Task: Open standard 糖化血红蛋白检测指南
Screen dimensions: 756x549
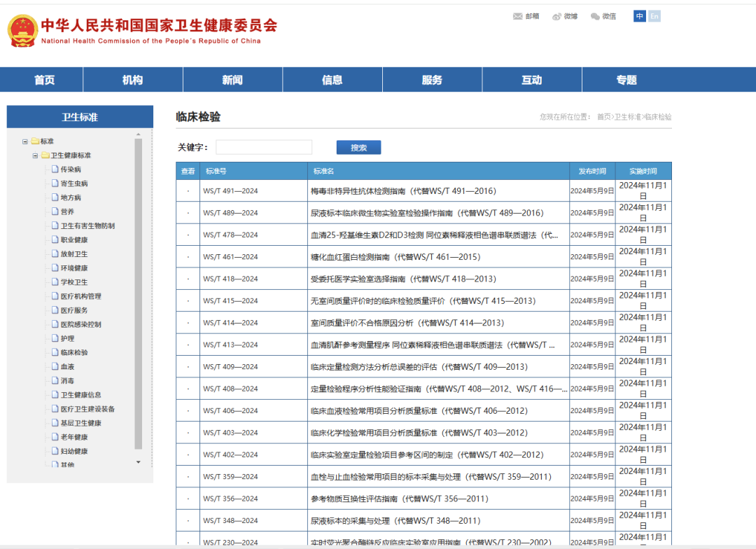Action: tap(395, 257)
